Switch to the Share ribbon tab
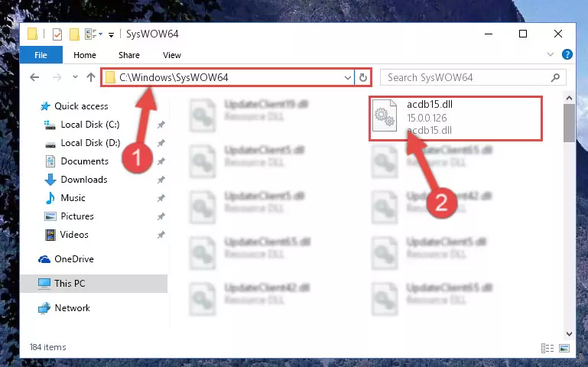Image resolution: width=588 pixels, height=367 pixels. [129, 55]
